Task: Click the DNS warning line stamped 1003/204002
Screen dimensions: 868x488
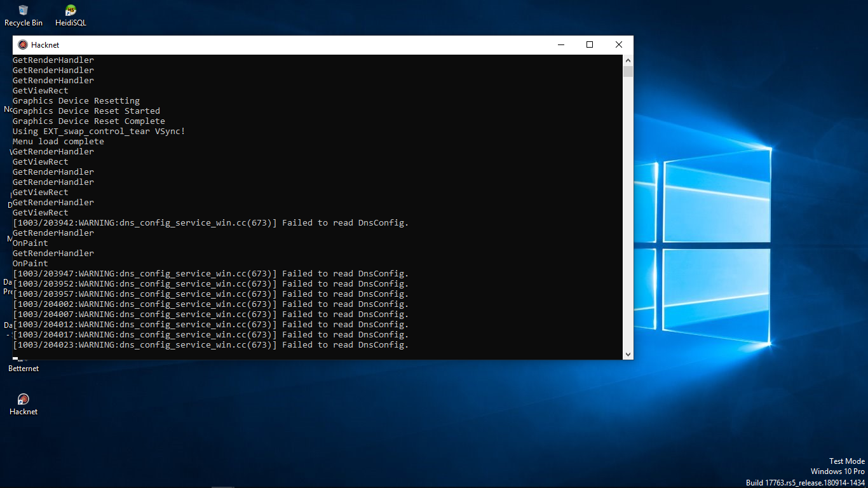Action: pyautogui.click(x=211, y=304)
